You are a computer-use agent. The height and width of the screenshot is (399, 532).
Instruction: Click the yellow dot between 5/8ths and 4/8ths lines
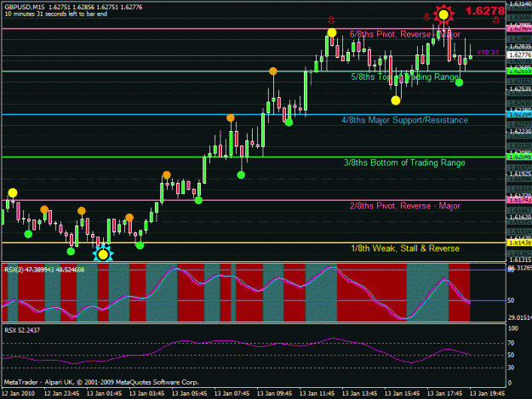pos(396,100)
